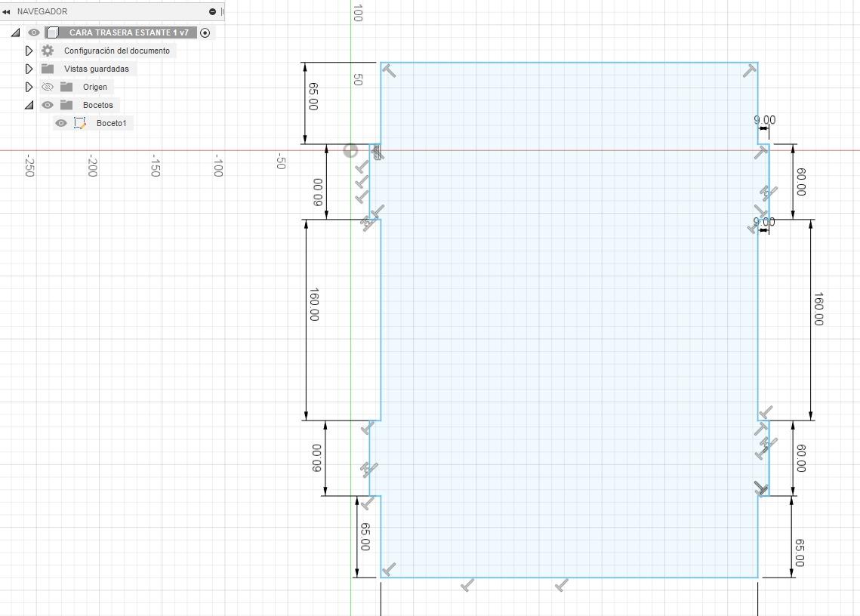Click left constraint glyph on bottom edge
860x616 pixels.
pyautogui.click(x=467, y=585)
